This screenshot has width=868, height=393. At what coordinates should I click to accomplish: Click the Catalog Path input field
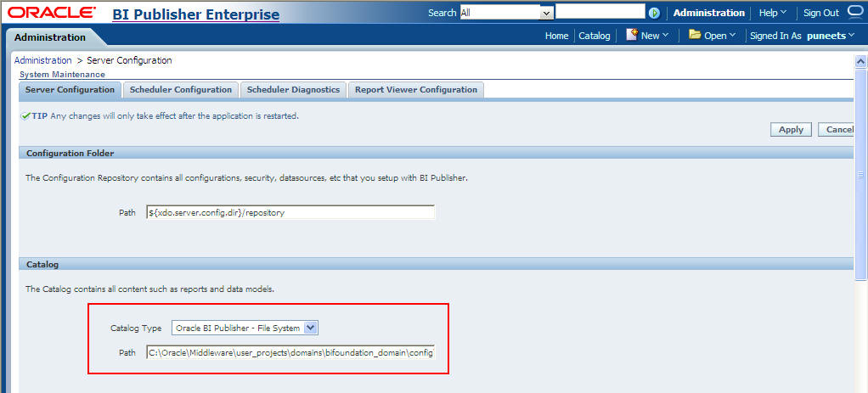290,352
